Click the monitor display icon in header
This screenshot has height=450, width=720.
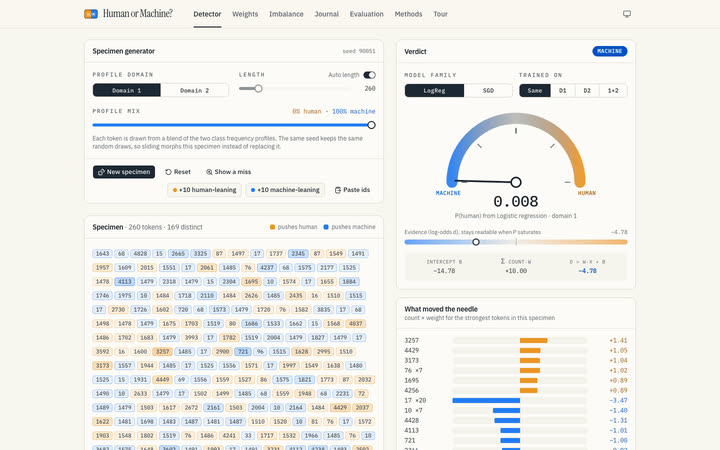pyautogui.click(x=627, y=14)
